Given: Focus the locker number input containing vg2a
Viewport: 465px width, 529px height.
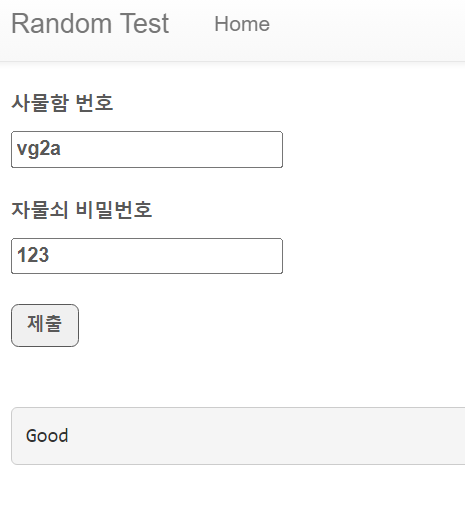Looking at the screenshot, I should (x=147, y=149).
